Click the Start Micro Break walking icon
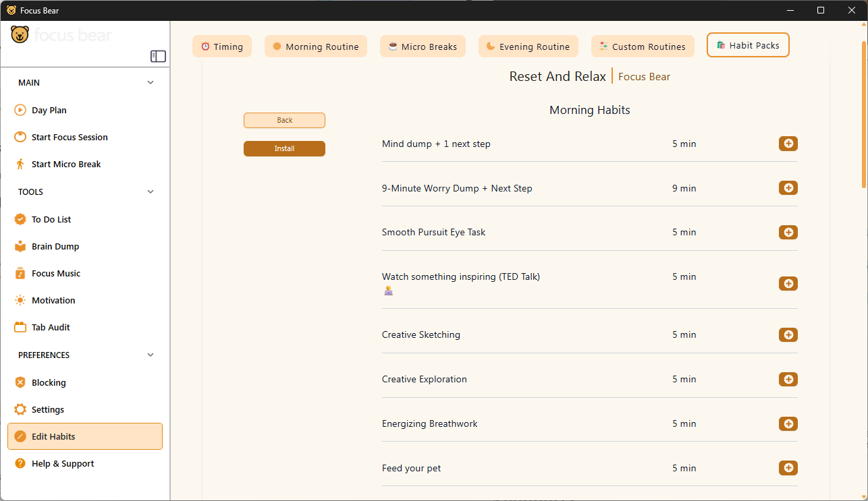This screenshot has width=868, height=501. click(20, 164)
